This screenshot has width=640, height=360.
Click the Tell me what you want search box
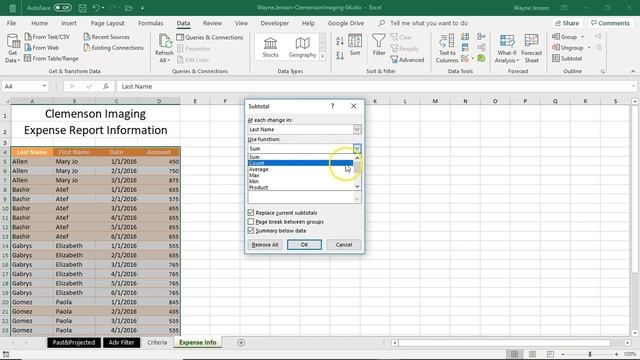[x=429, y=23]
